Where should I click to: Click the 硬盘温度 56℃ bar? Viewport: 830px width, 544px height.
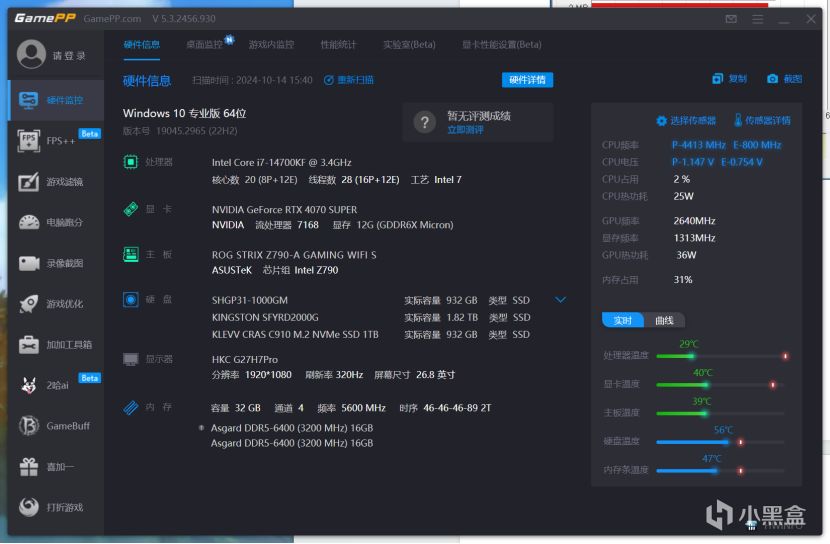pyautogui.click(x=722, y=442)
